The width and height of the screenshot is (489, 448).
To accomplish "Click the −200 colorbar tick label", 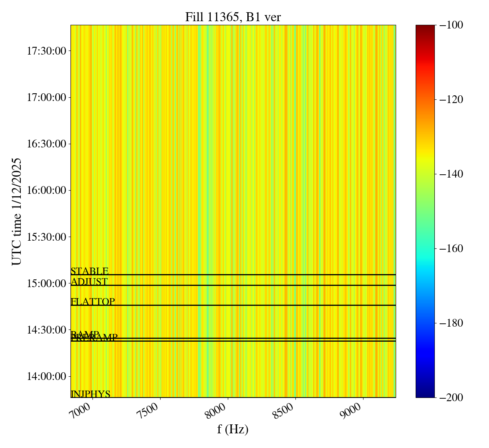I will (x=452, y=397).
